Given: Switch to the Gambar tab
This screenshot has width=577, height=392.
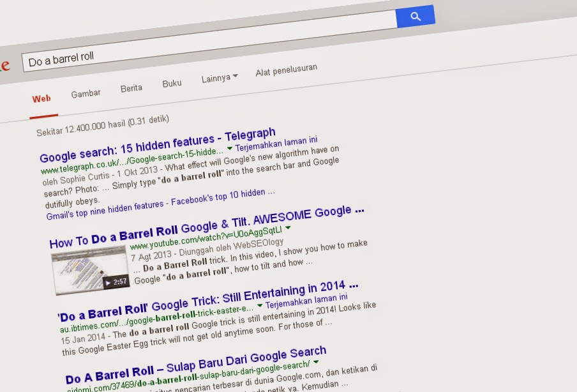Looking at the screenshot, I should (x=86, y=93).
